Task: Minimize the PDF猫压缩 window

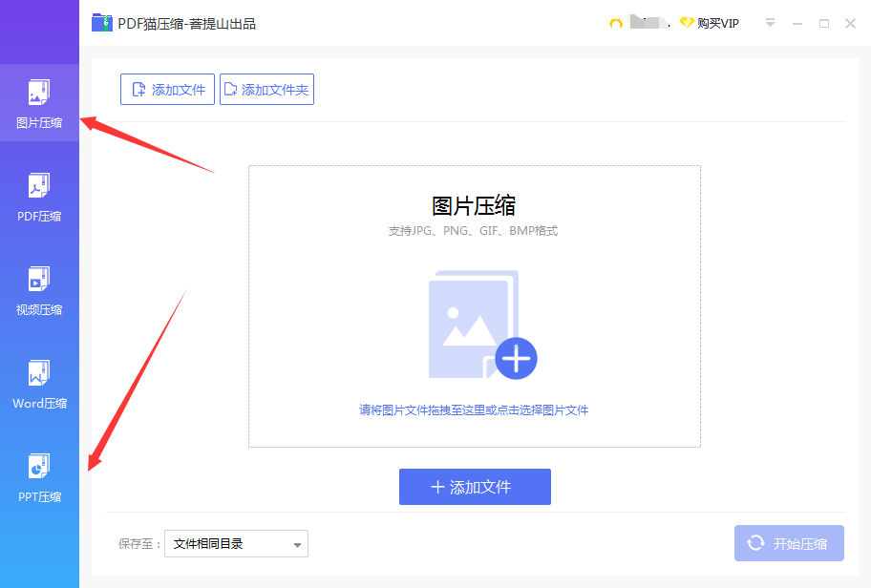Action: coord(797,24)
